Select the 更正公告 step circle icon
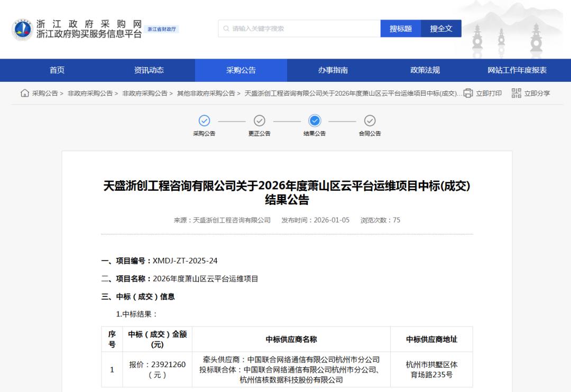Viewport: 571px width, 392px height. tap(259, 120)
